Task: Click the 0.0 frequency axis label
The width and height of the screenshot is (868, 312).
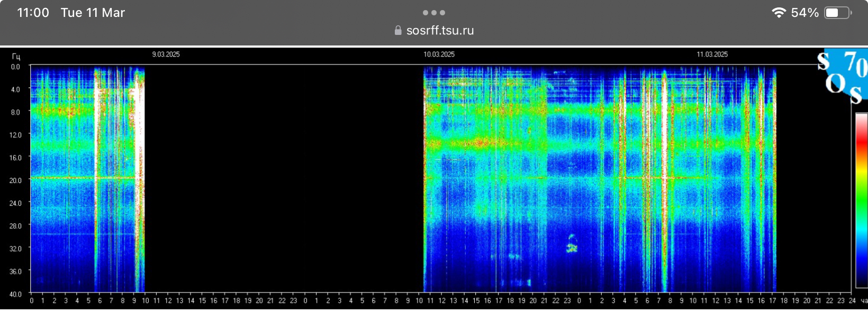Action: pos(15,67)
